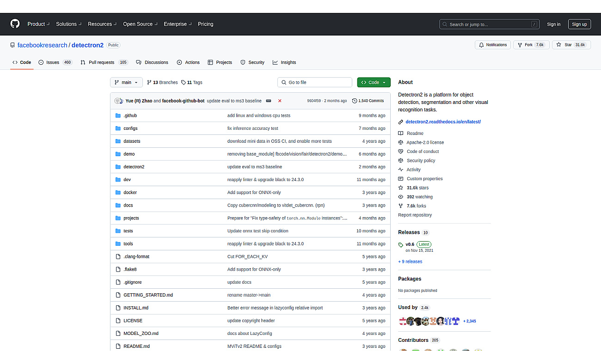Click the .flake8 file icon

pyautogui.click(x=118, y=269)
